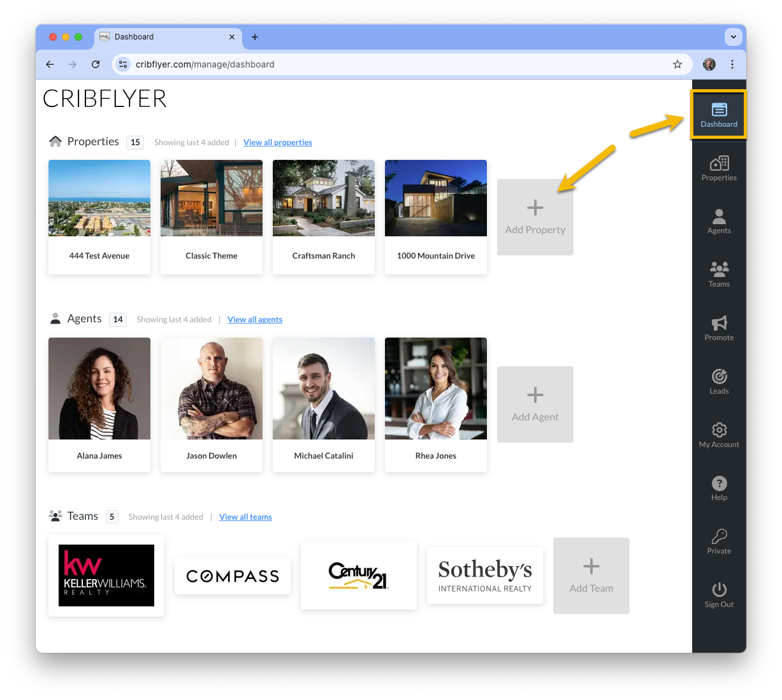Click the address bar URL field
Screen dimensions: 782x700
point(402,64)
